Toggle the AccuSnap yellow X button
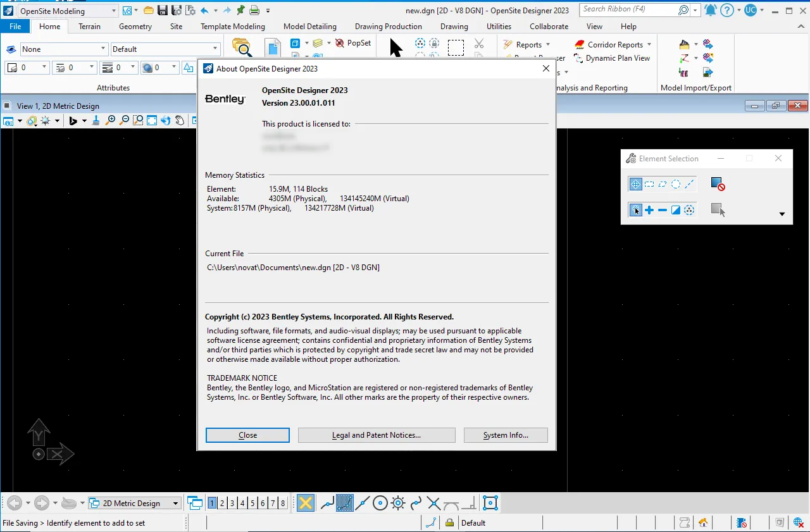 (x=306, y=504)
